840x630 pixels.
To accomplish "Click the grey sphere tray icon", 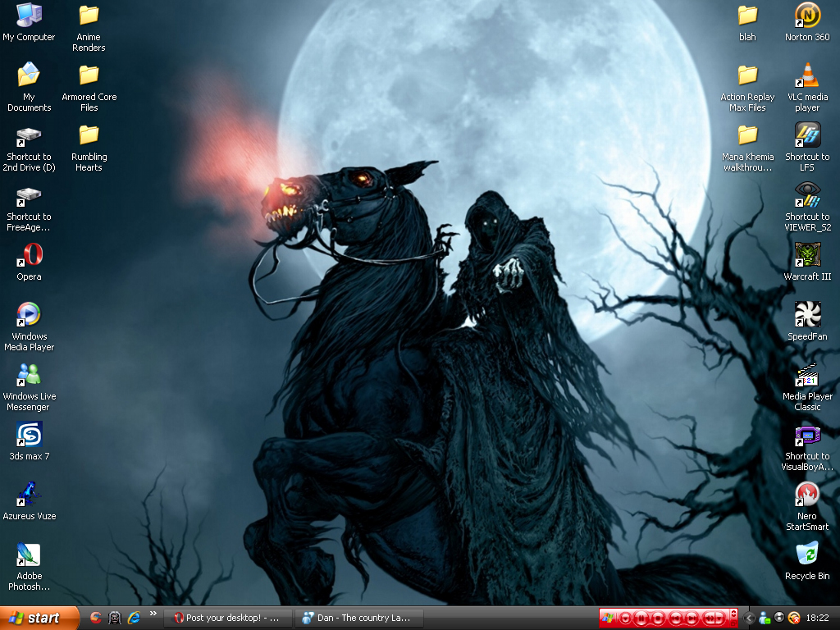I will [x=779, y=617].
